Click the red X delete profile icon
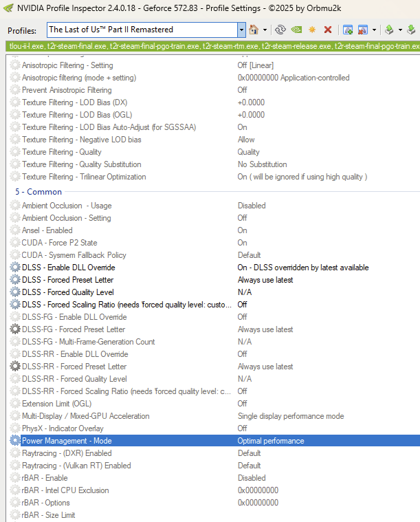 coord(328,30)
